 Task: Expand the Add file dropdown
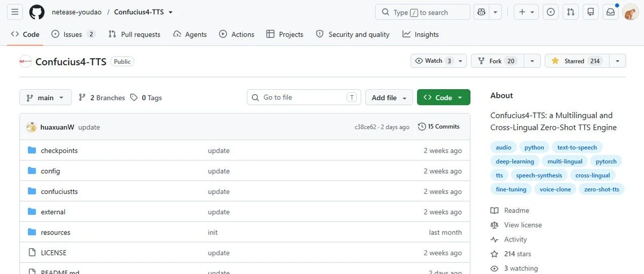coord(389,97)
